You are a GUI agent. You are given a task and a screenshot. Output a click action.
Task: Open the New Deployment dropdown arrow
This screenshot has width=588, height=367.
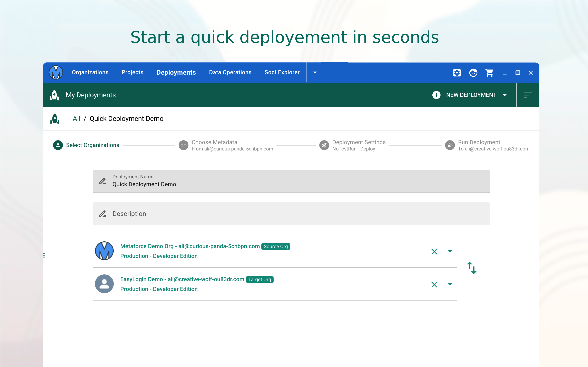click(x=505, y=95)
